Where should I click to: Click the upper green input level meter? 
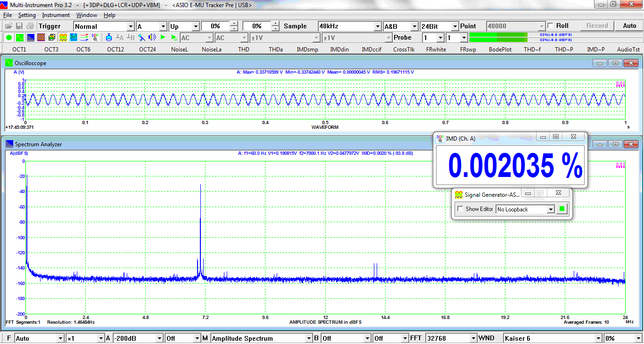pos(498,35)
